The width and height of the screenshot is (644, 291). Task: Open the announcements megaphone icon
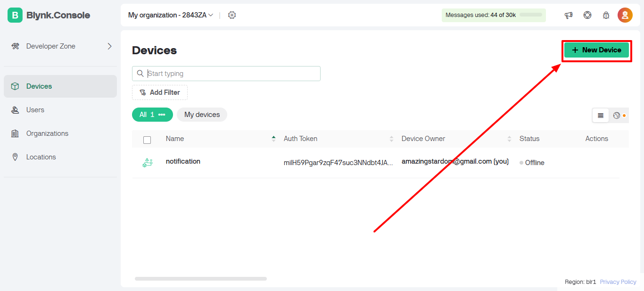(x=569, y=15)
